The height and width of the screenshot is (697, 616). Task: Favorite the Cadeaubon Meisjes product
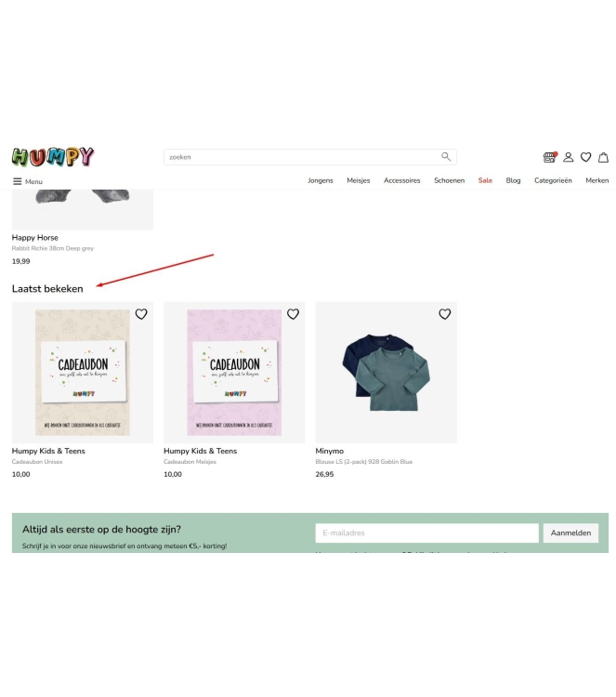pos(293,314)
